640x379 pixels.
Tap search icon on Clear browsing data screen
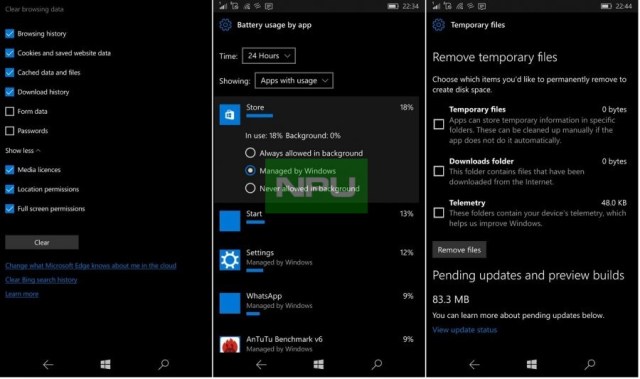(164, 364)
